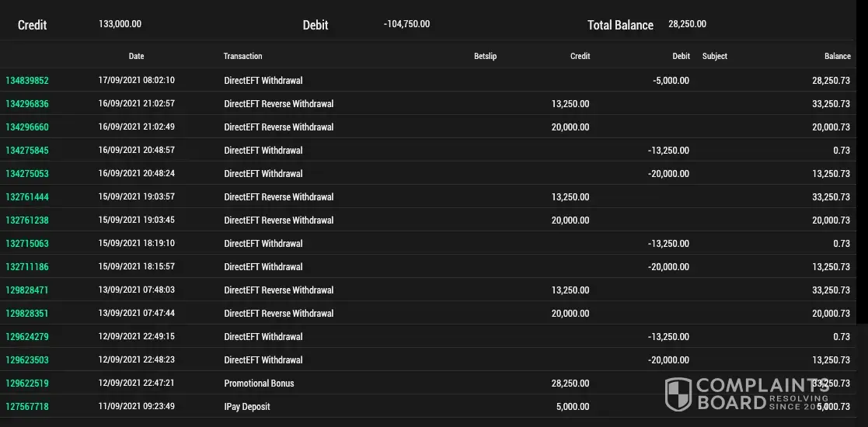868x427 pixels.
Task: Click the Betslip column header
Action: click(485, 56)
